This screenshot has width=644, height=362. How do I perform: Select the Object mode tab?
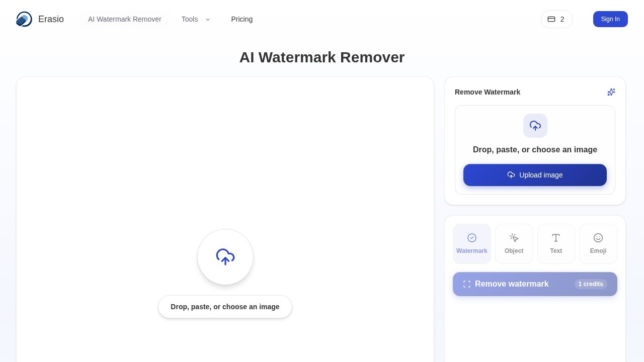pos(514,244)
